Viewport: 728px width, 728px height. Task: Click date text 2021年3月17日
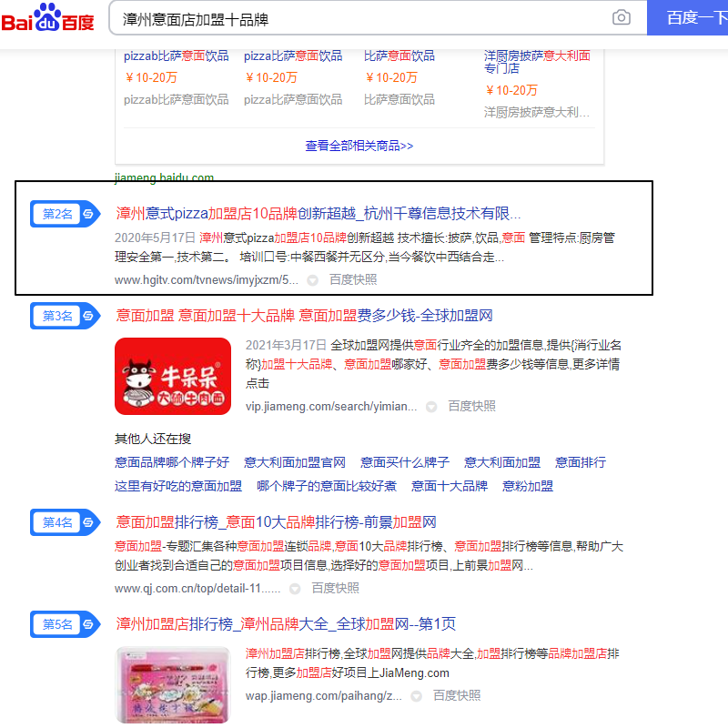click(286, 345)
